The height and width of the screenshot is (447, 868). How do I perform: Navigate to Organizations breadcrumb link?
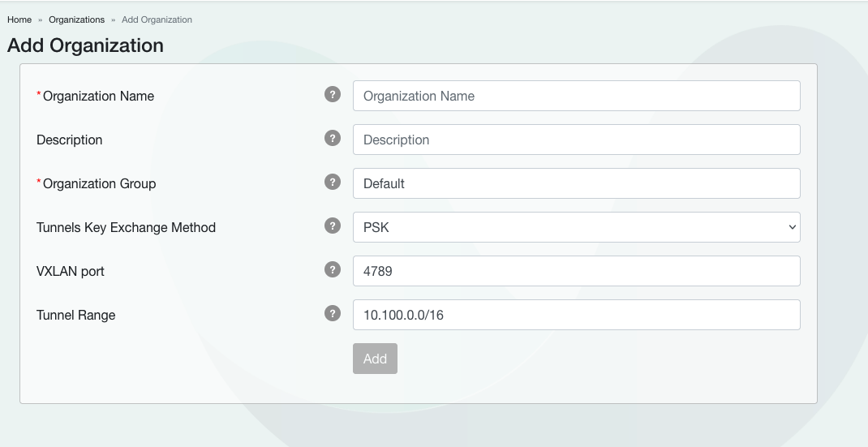click(x=76, y=19)
